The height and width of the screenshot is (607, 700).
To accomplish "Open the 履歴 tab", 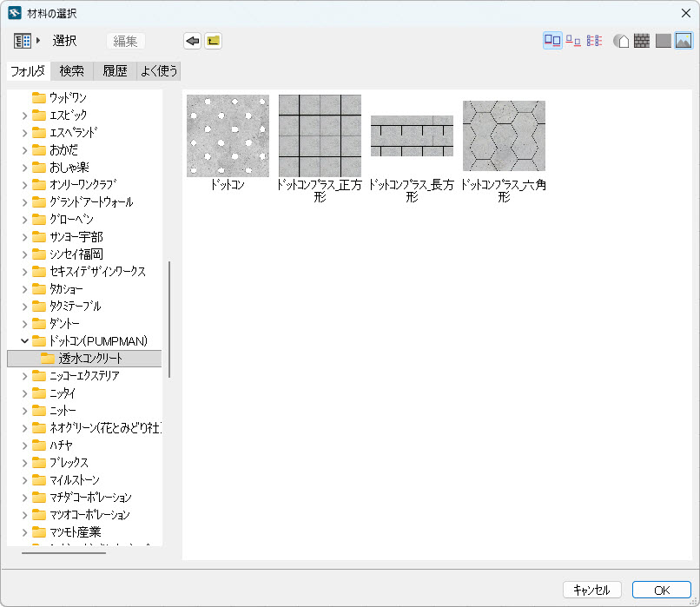I will (113, 71).
